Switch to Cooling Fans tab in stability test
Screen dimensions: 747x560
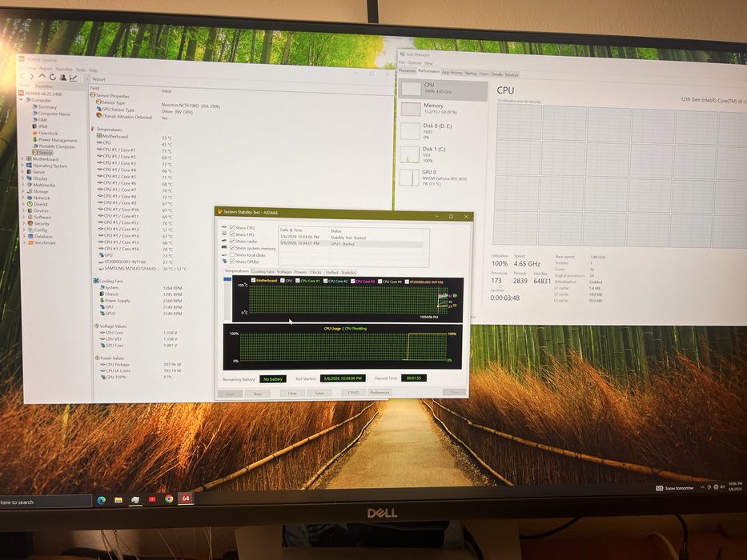pyautogui.click(x=263, y=272)
